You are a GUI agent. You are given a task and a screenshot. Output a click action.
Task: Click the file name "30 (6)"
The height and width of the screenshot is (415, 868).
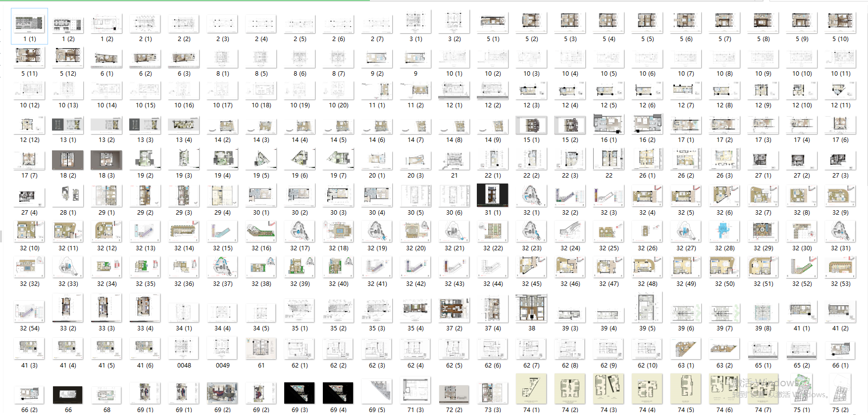(454, 212)
